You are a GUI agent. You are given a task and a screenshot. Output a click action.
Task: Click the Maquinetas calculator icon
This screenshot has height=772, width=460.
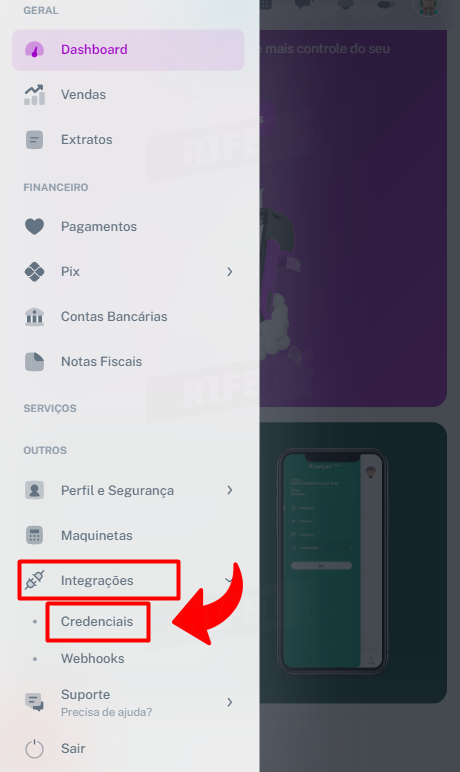(34, 535)
